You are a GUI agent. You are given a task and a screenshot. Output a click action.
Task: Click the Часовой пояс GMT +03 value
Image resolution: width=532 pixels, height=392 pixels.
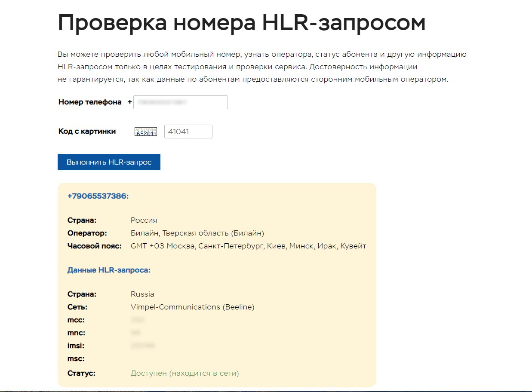[248, 246]
